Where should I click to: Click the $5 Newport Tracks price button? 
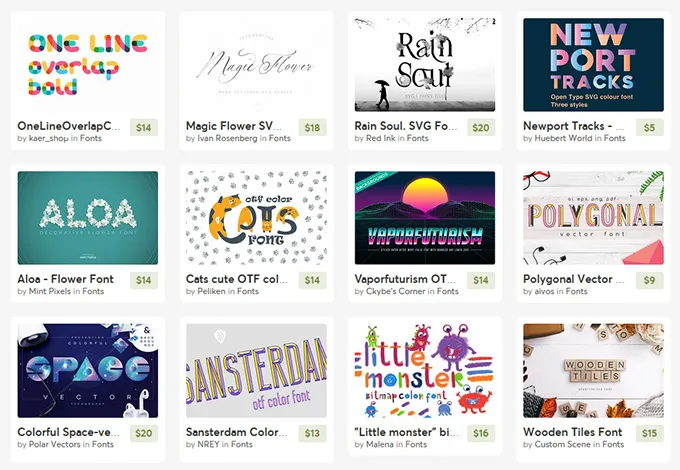tap(650, 127)
